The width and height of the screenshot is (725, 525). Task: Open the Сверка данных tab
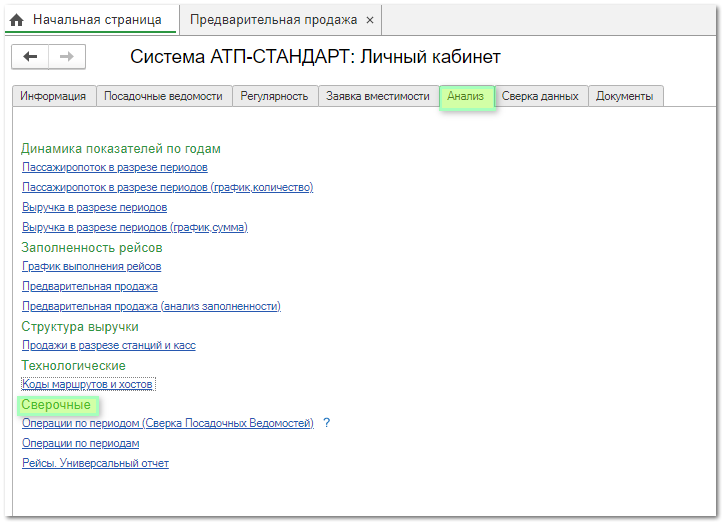click(x=540, y=96)
